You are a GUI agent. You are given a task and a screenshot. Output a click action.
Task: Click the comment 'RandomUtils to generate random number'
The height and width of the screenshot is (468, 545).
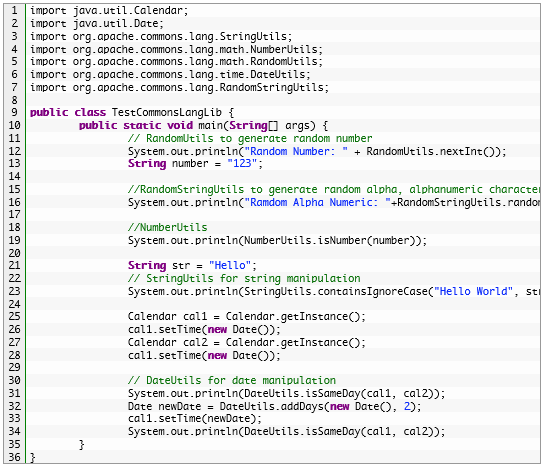[x=250, y=138]
